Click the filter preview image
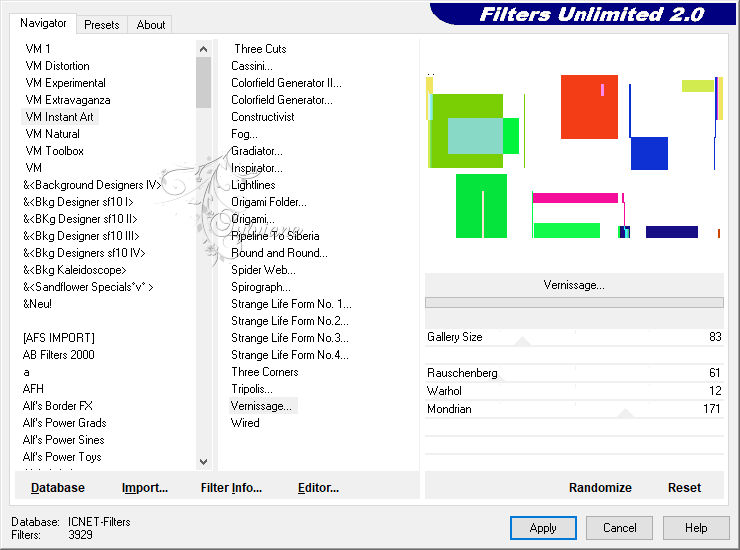Screen dimensions: 740x550 click(574, 156)
